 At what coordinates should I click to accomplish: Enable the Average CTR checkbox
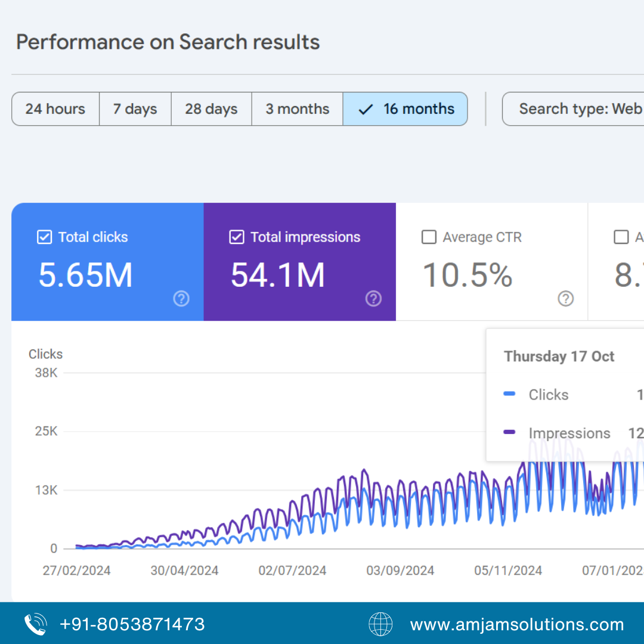429,237
